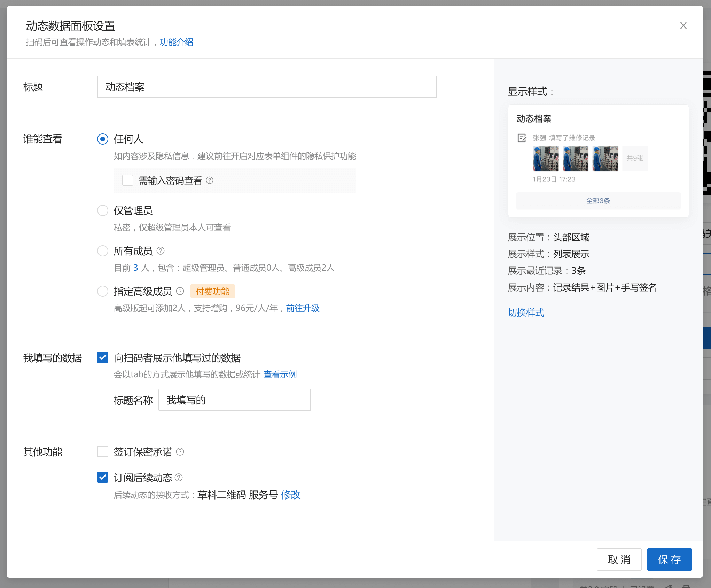This screenshot has height=588, width=711.
Task: Select the 仅管理员 visibility option
Action: point(103,210)
